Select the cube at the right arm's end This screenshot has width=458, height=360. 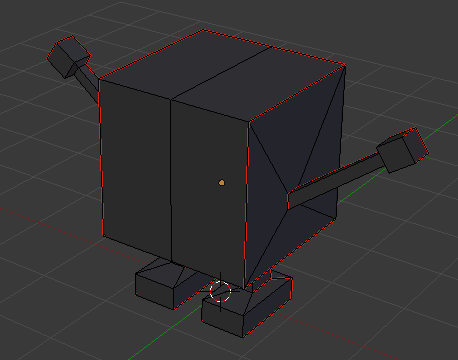pos(403,150)
